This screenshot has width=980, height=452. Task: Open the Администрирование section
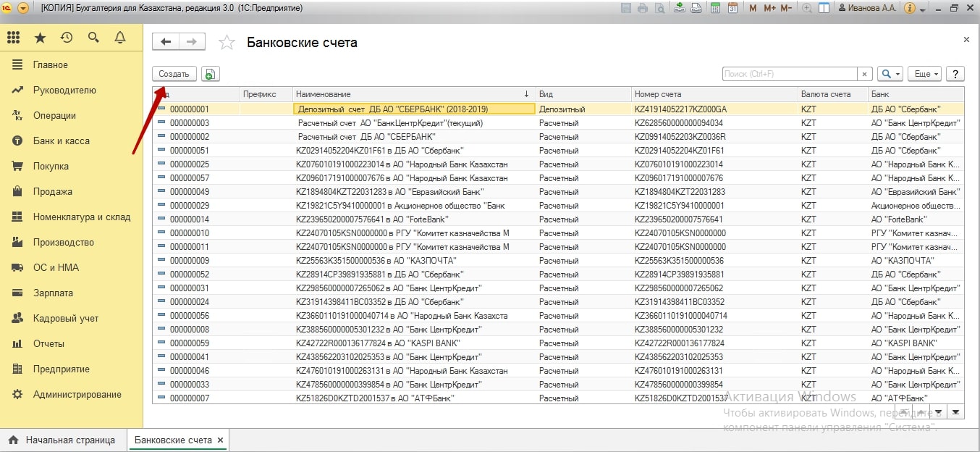tap(77, 394)
